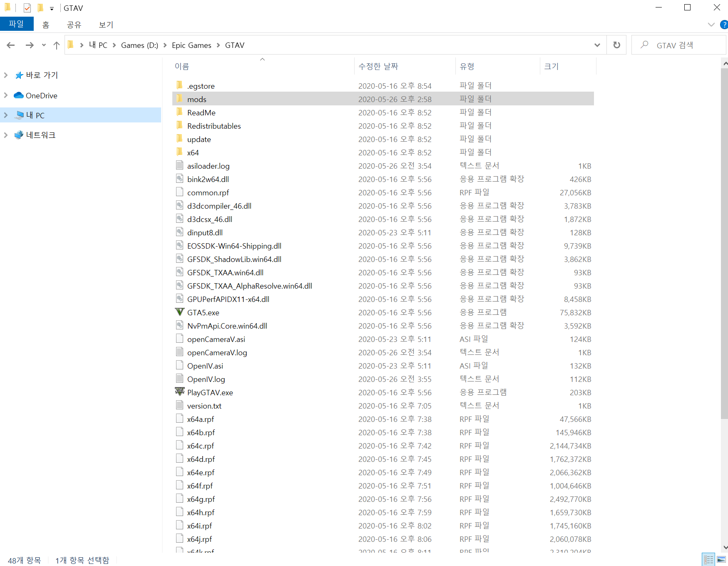Click the New folder quick access icon
The image size is (728, 566).
tap(40, 8)
